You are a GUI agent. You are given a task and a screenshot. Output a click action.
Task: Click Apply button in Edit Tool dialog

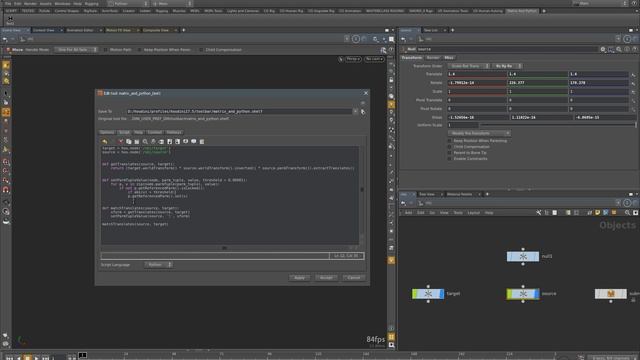[299, 278]
